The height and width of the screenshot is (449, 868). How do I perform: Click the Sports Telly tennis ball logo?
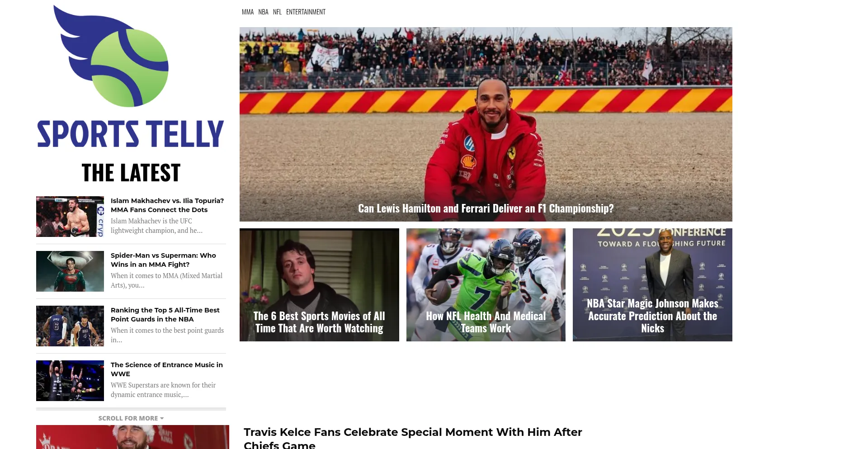130,76
